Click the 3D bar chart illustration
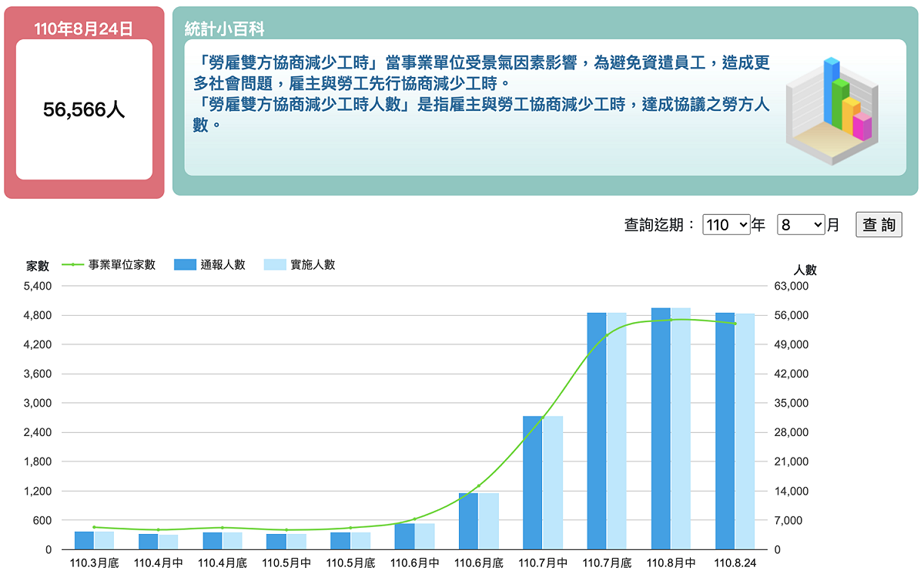The width and height of the screenshot is (924, 574). tap(833, 109)
